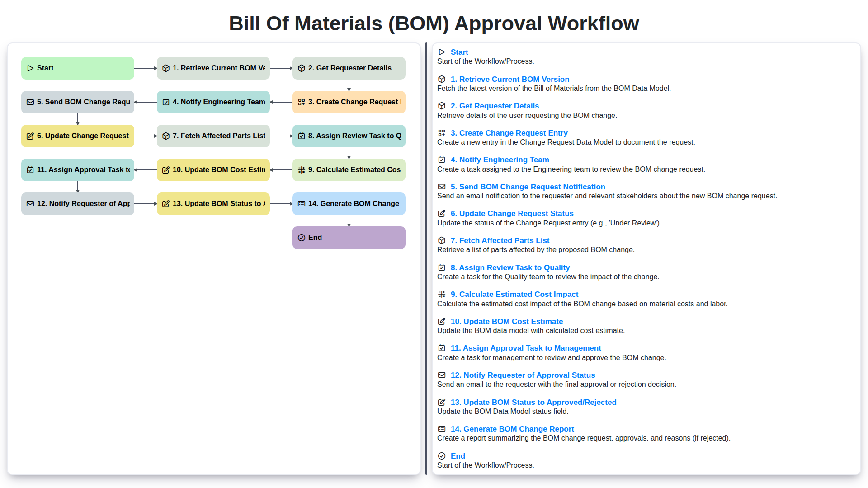Open the End link at sidebar bottom
This screenshot has height=488, width=868.
click(x=458, y=456)
